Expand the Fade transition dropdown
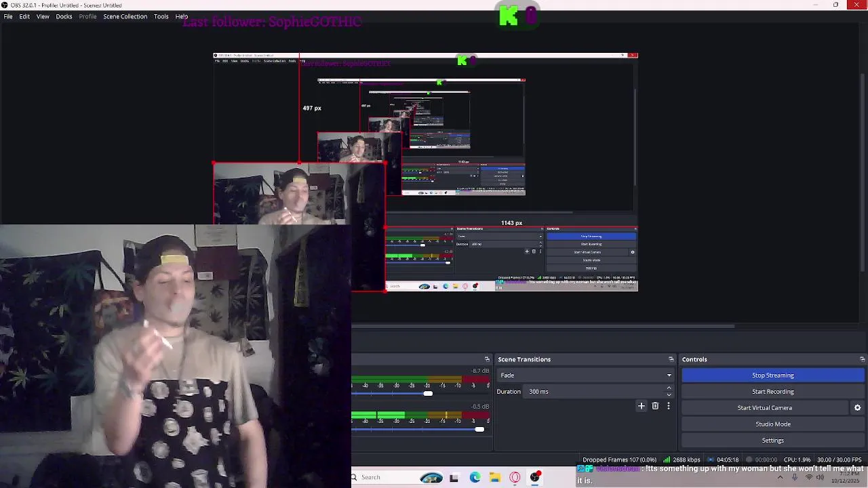Screen dimensions: 868x488 coord(586,375)
